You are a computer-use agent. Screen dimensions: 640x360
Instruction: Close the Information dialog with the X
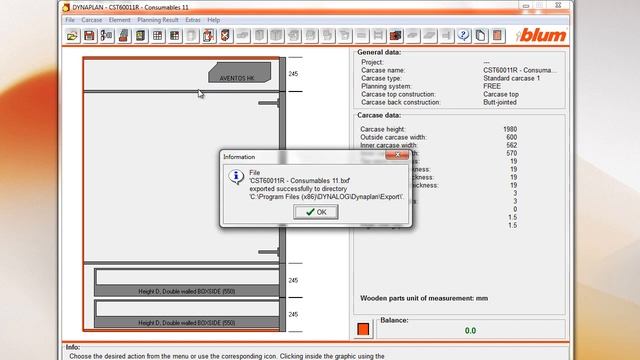397,155
